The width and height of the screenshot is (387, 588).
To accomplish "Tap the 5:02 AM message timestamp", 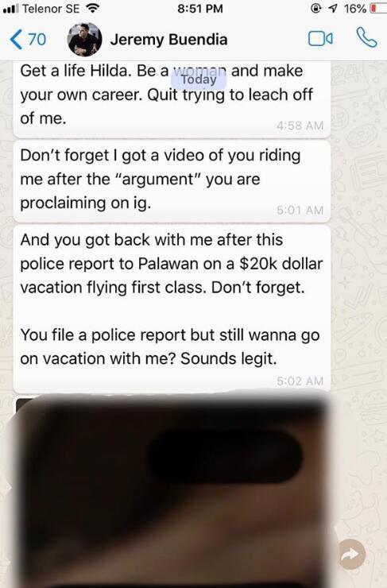I will pos(300,381).
